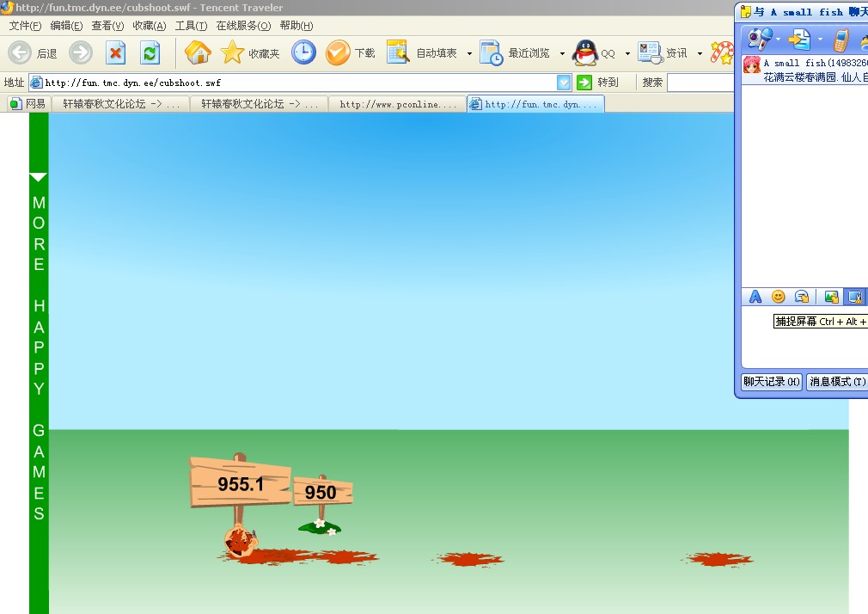Expand the recent browsing (最近浏览) dropdown arrow
Viewport: 868px width, 614px height.
[x=562, y=53]
